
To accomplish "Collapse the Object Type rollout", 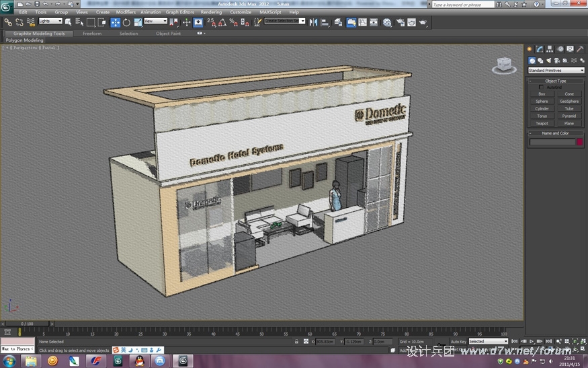I will coord(556,81).
